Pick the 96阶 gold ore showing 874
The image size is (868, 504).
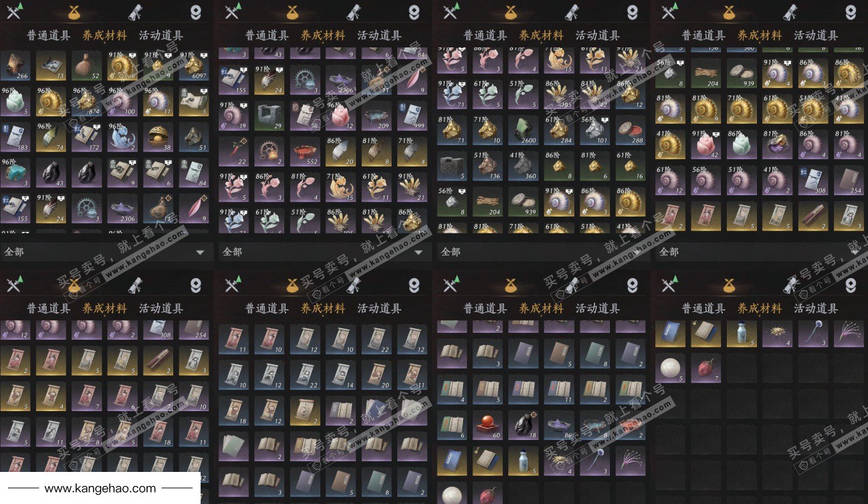click(x=86, y=101)
